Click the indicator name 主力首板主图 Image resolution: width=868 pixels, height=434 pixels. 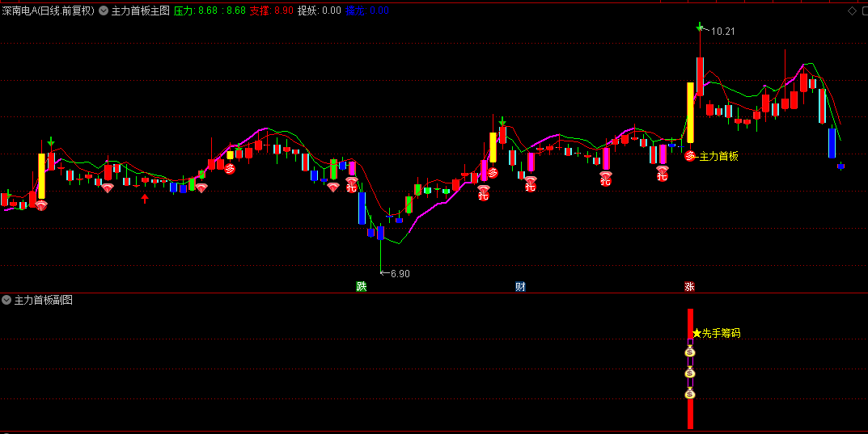pyautogui.click(x=141, y=11)
